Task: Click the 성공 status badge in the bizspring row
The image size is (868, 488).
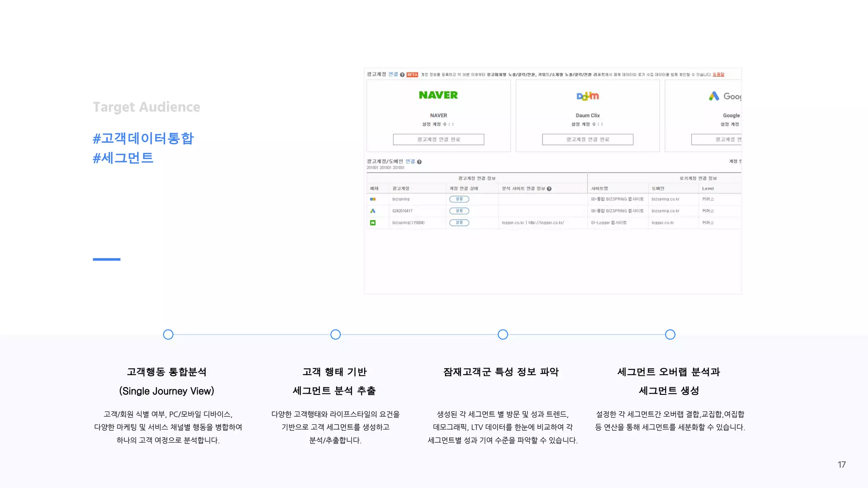Action: (459, 199)
